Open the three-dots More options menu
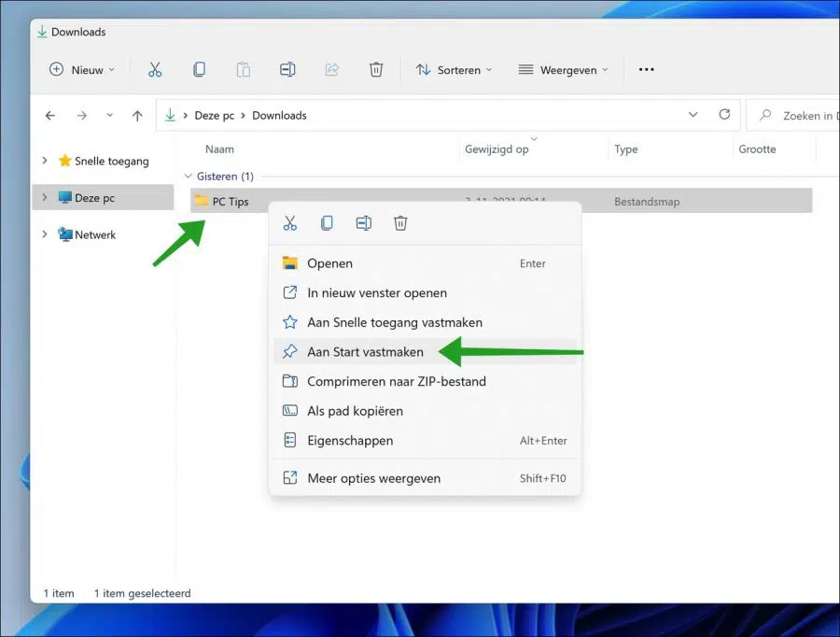 point(646,70)
